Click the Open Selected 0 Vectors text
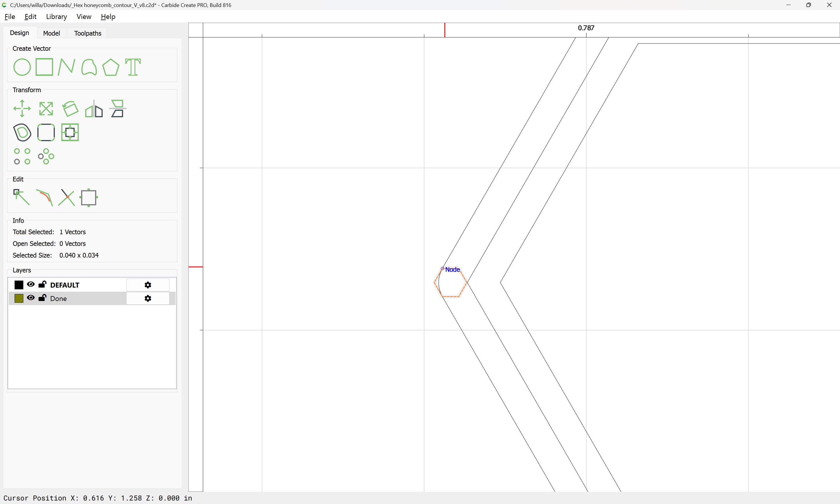 (49, 244)
